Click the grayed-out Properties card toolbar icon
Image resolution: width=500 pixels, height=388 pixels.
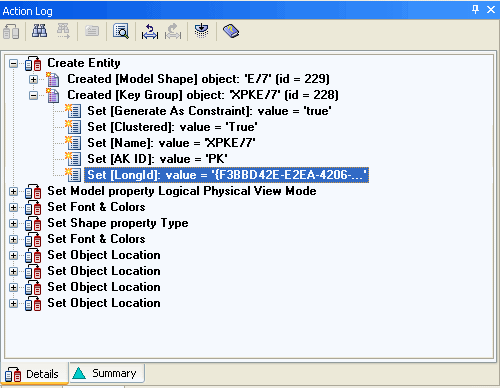[92, 31]
